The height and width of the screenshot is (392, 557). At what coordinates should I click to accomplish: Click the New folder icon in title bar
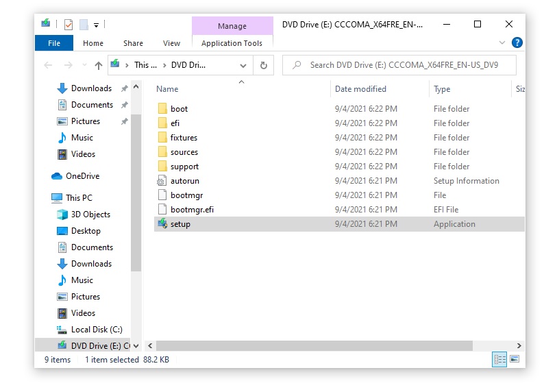coord(84,25)
